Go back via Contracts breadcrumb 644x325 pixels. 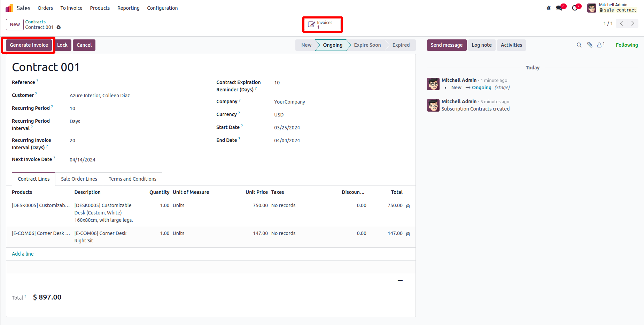point(36,22)
